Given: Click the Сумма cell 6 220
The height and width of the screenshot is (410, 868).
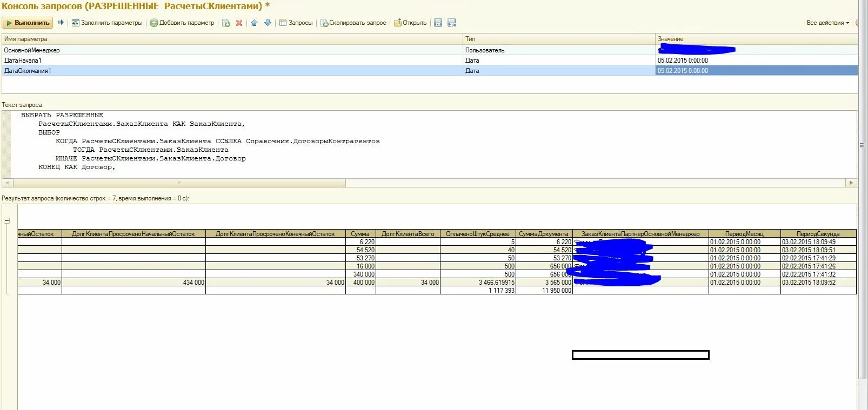Looking at the screenshot, I should tap(360, 242).
